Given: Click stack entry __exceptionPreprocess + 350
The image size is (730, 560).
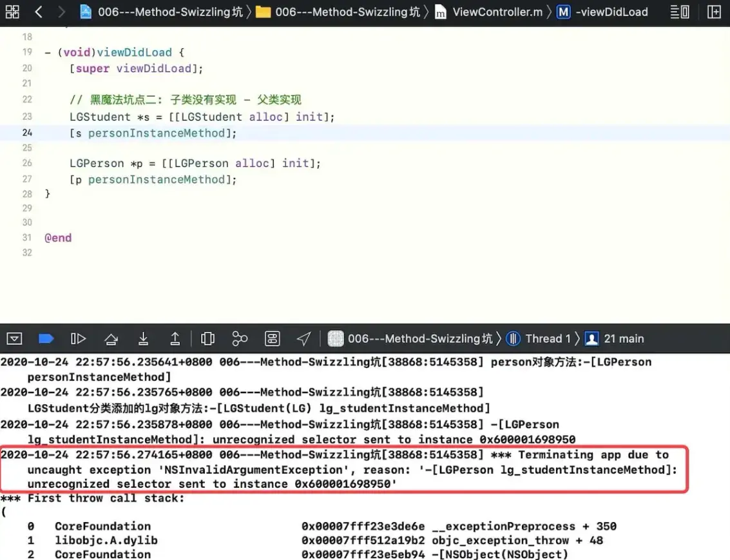Looking at the screenshot, I should pyautogui.click(x=524, y=526).
